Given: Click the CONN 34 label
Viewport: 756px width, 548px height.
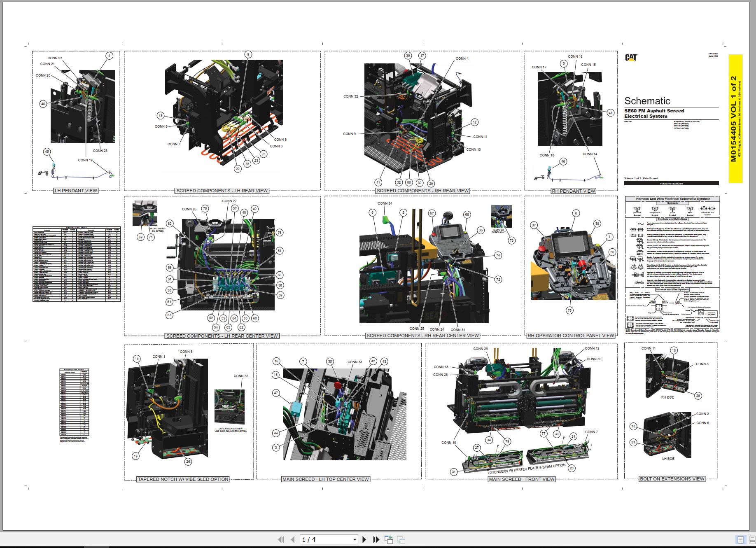Looking at the screenshot, I should click(385, 203).
